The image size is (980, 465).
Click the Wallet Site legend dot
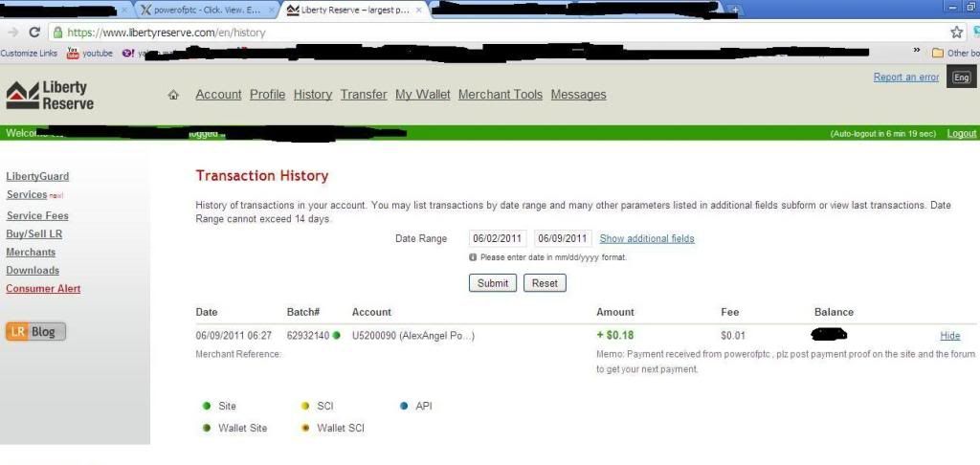[x=207, y=428]
